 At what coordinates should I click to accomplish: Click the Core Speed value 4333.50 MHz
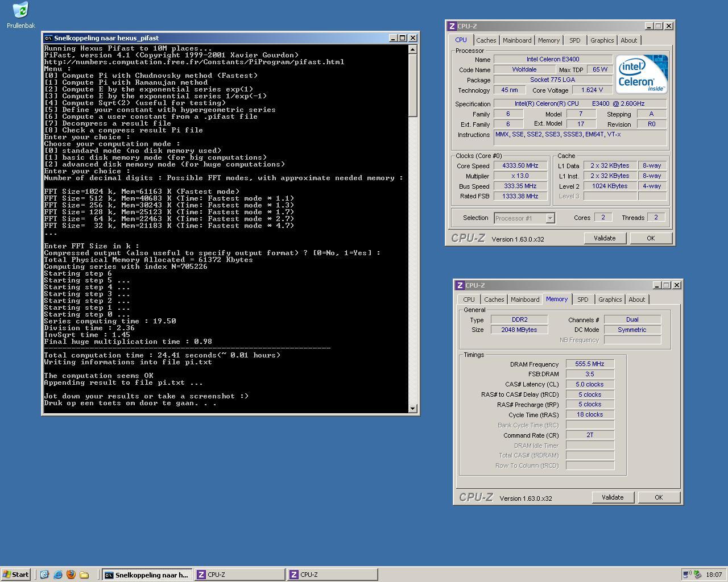click(x=520, y=166)
